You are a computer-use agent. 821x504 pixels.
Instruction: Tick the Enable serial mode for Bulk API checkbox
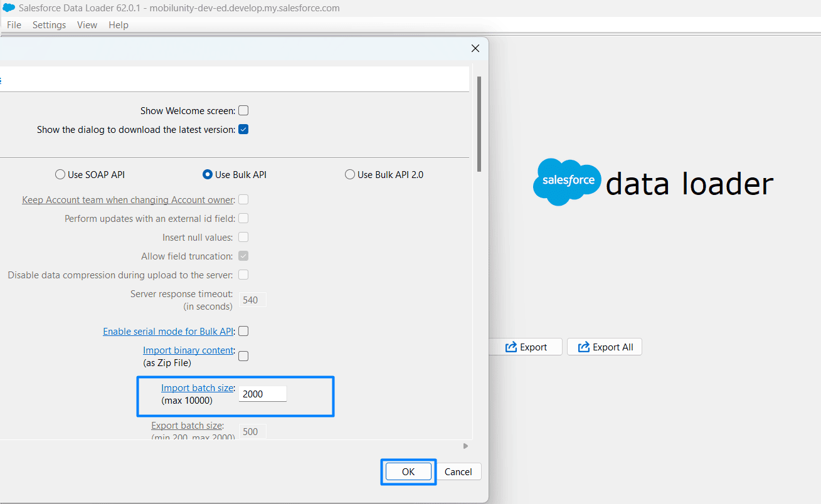click(x=243, y=331)
